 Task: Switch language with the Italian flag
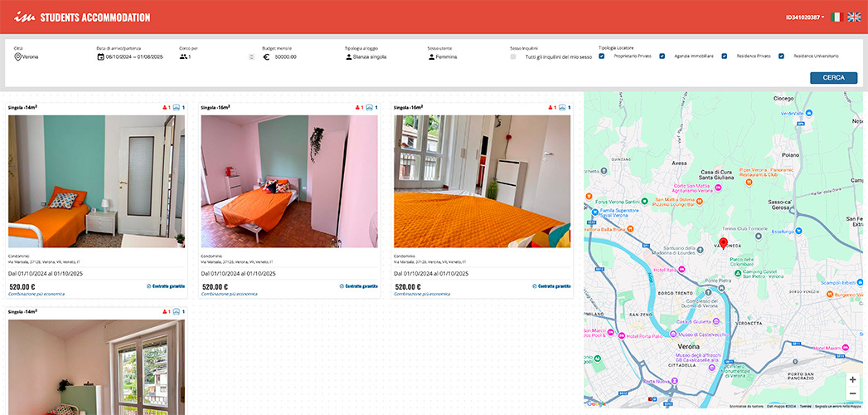pyautogui.click(x=836, y=17)
